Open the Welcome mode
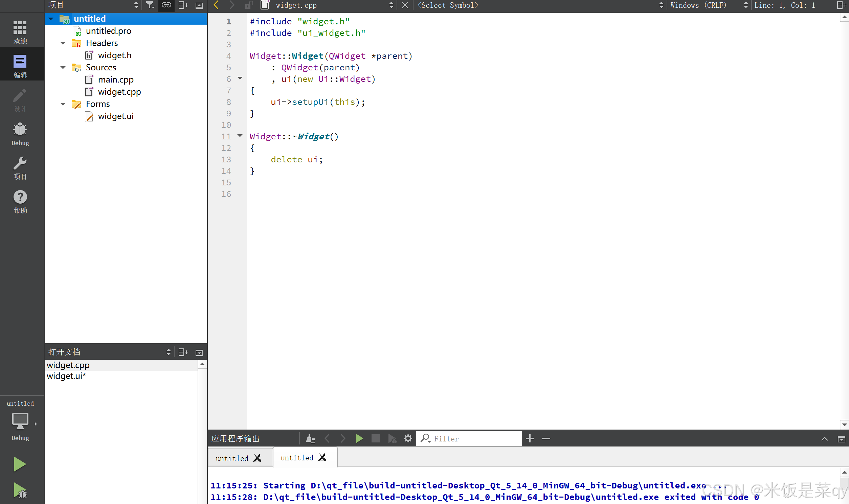This screenshot has width=849, height=504. tap(20, 31)
